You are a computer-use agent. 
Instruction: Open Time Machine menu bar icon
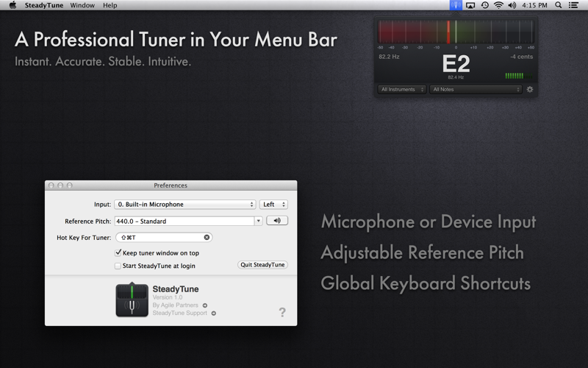tap(484, 5)
